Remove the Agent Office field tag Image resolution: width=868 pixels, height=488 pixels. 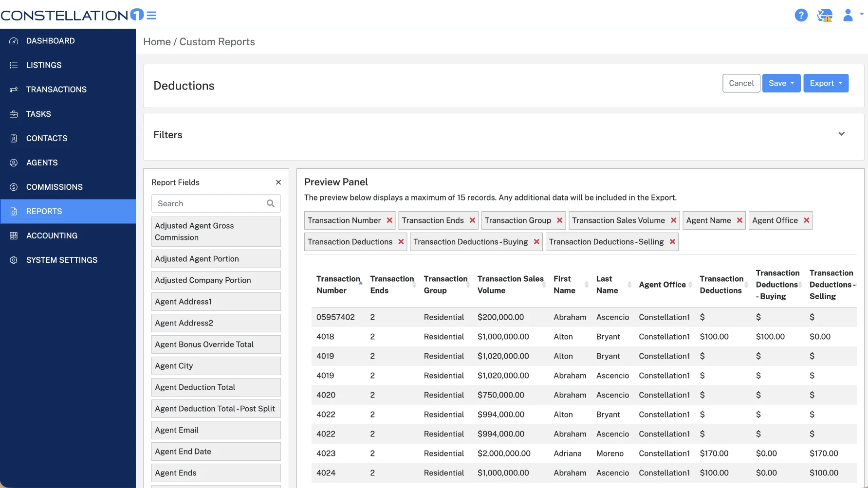tap(807, 220)
